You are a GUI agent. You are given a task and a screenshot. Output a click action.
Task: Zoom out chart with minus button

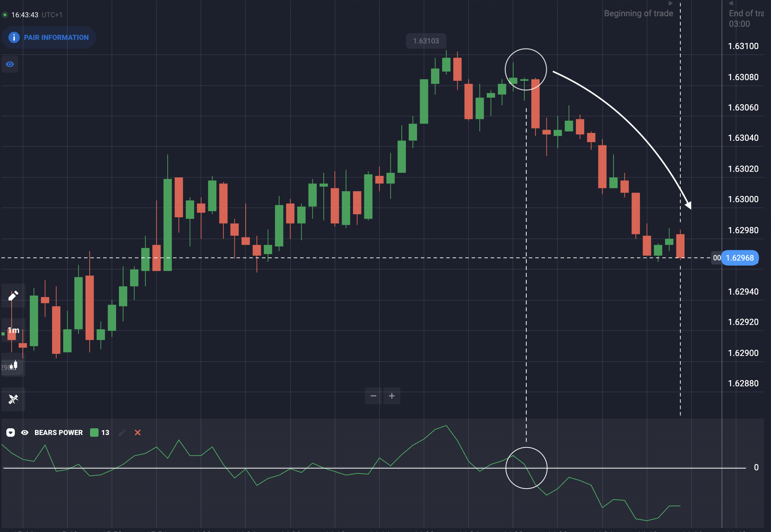[x=373, y=396]
